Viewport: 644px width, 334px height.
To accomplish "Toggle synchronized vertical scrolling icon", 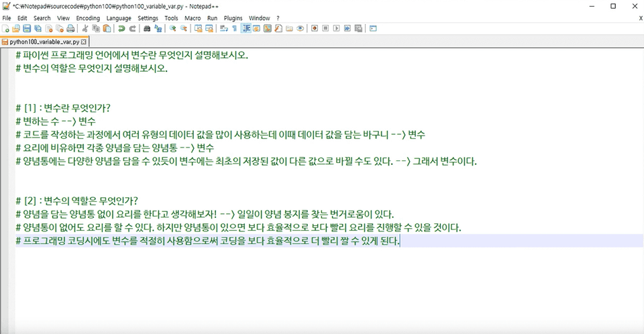I will coord(199,28).
